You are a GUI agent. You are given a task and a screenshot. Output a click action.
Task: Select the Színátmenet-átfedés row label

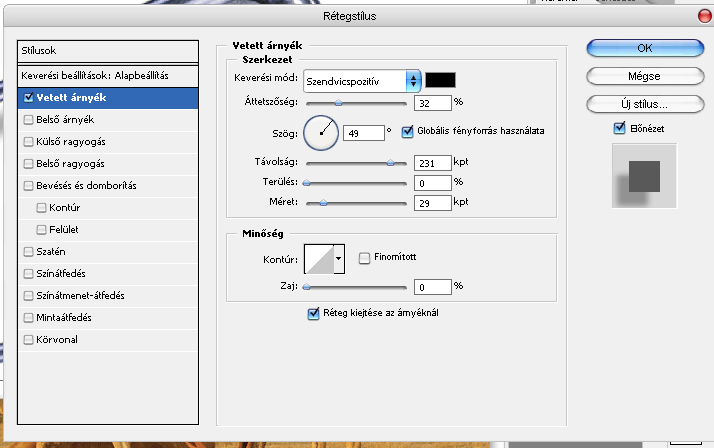[x=80, y=295]
